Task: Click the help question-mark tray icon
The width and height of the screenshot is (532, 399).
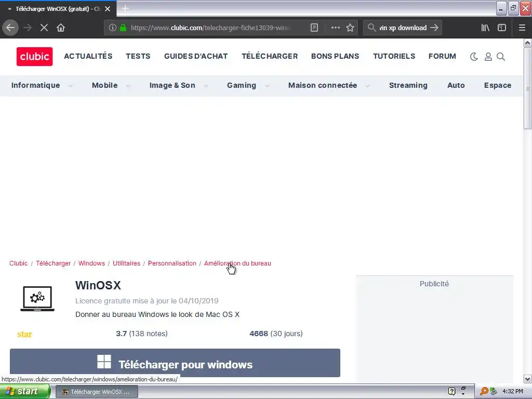Action: (451, 392)
